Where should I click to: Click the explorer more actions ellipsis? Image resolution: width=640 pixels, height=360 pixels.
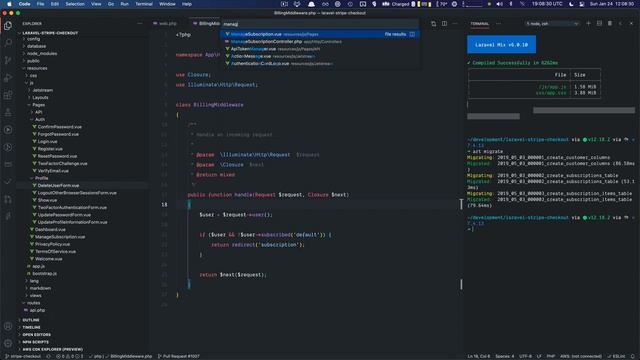coord(140,24)
